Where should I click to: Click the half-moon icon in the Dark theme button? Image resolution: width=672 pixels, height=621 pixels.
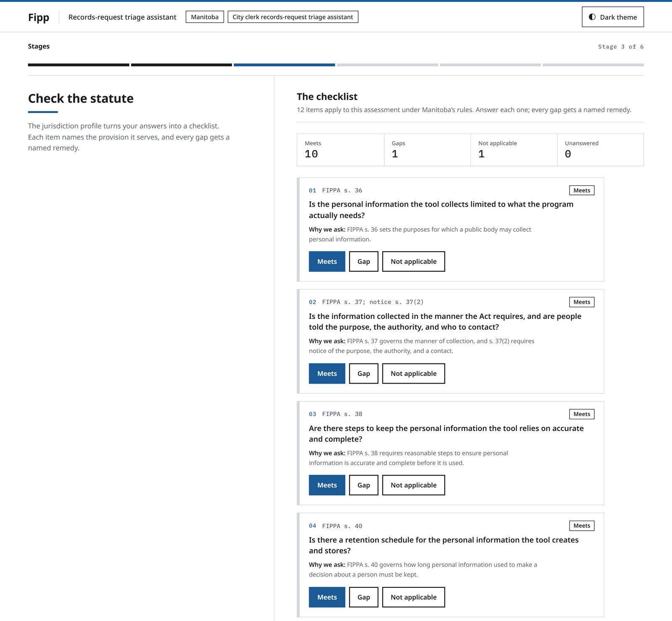pyautogui.click(x=592, y=17)
